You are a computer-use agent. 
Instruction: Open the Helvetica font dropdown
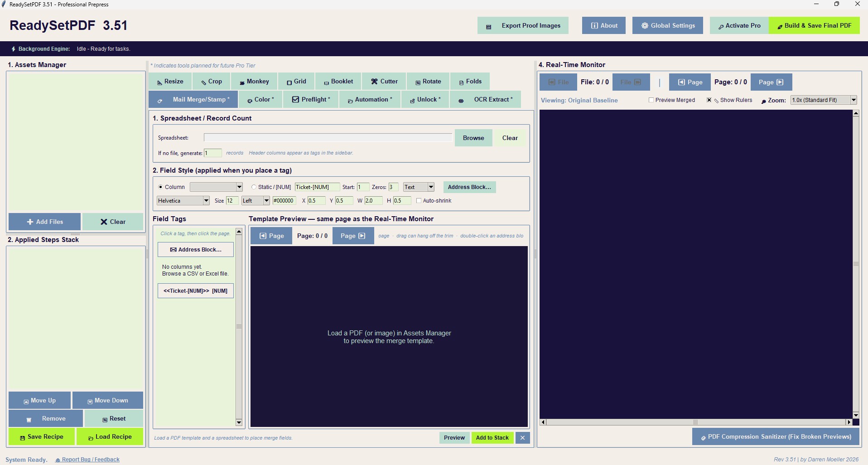click(183, 201)
